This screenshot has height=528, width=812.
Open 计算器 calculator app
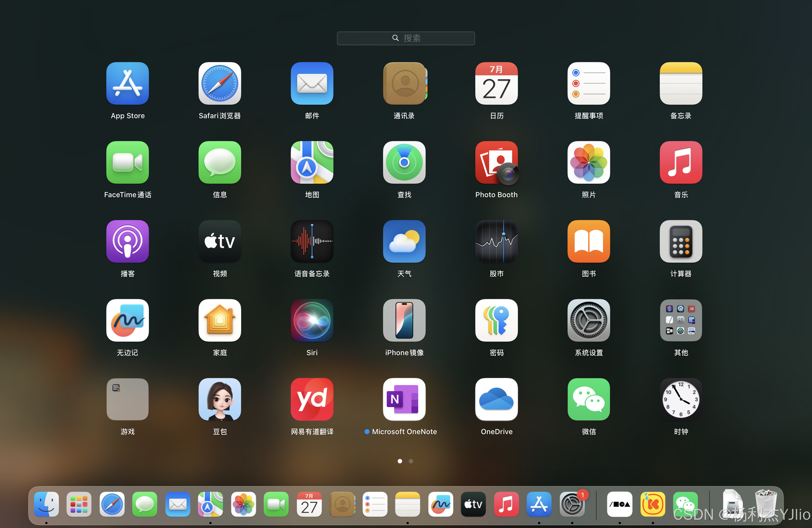point(681,241)
